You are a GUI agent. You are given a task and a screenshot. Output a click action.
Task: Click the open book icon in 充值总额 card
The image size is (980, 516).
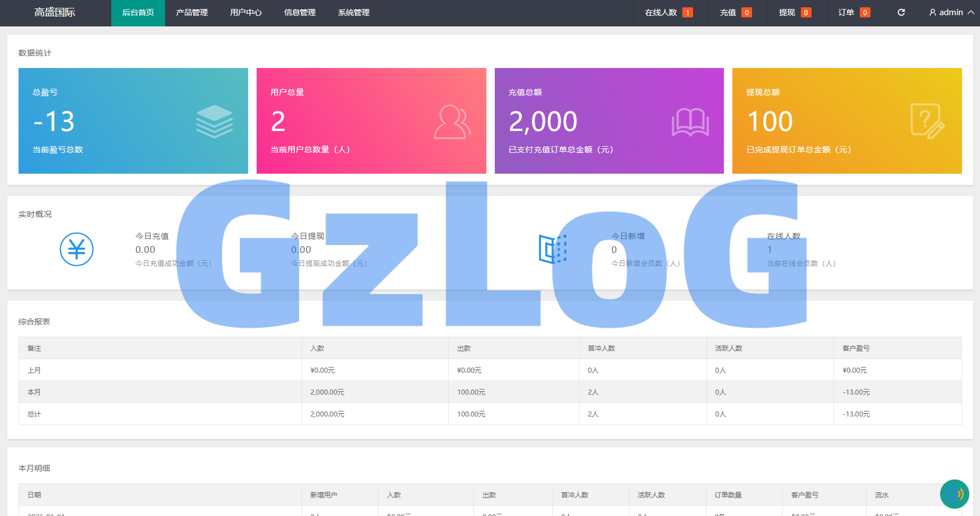pyautogui.click(x=690, y=122)
